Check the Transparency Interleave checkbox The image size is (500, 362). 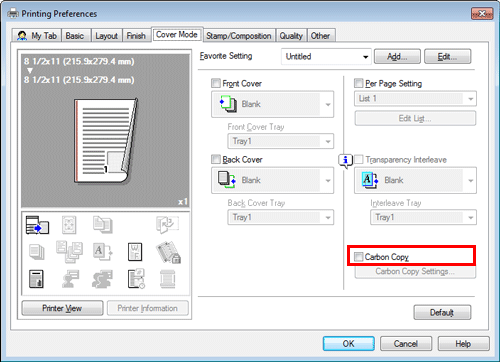click(359, 159)
